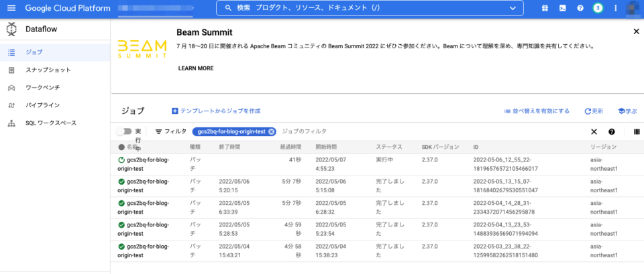Viewport: 644px width, 274px height.
Task: Click the 種類 column header
Action: click(195, 147)
